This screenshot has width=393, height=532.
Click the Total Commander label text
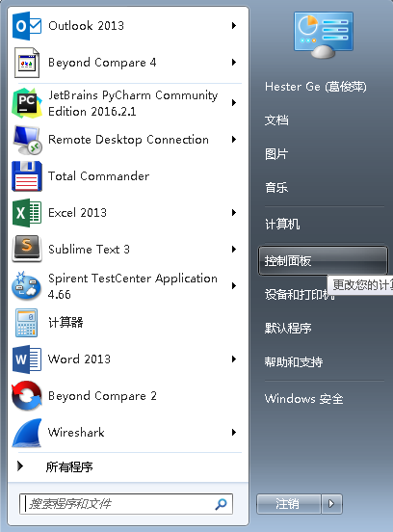point(98,176)
